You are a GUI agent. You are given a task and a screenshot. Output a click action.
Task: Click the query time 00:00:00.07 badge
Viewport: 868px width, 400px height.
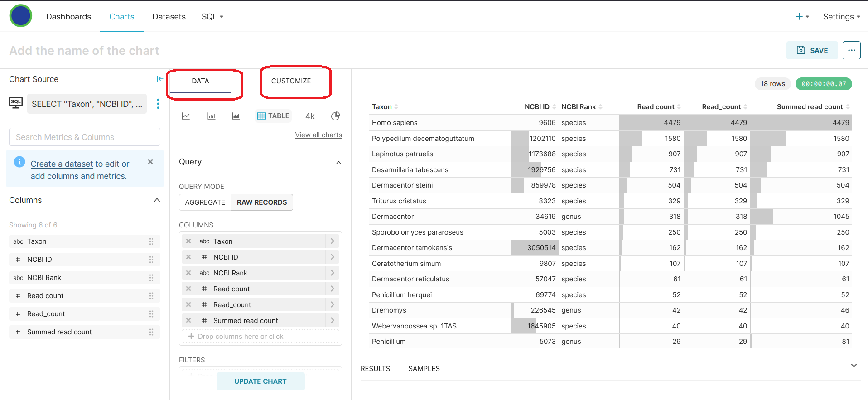(824, 84)
